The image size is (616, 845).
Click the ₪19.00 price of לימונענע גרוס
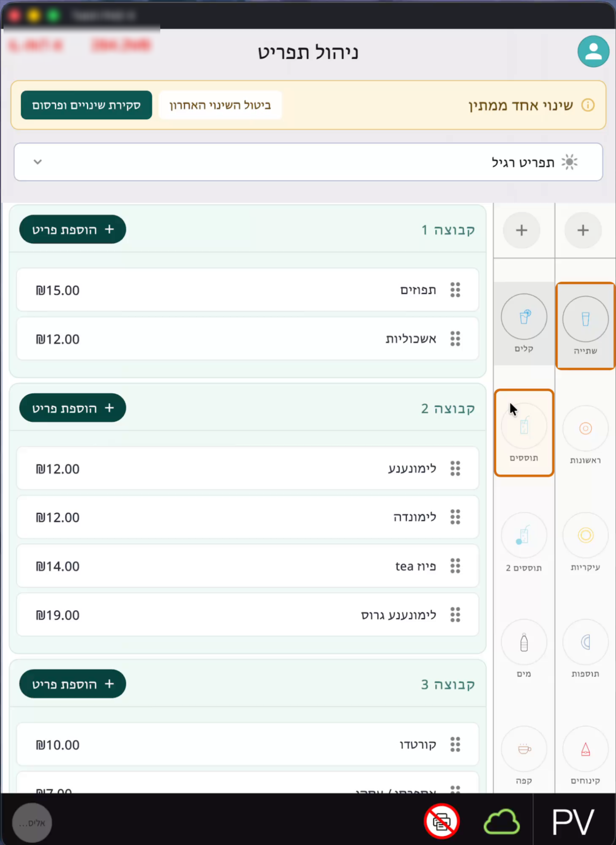(57, 615)
